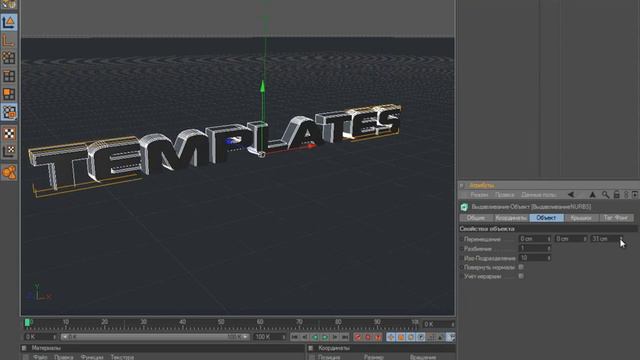Viewport: 640px width, 360px height.
Task: Switch to Тег Фонг tab
Action: (616, 218)
